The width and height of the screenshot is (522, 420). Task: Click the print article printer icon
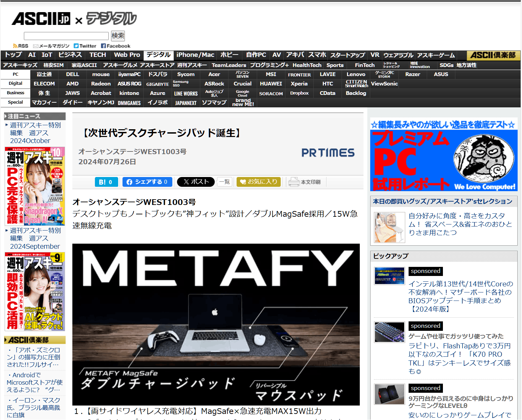294,182
